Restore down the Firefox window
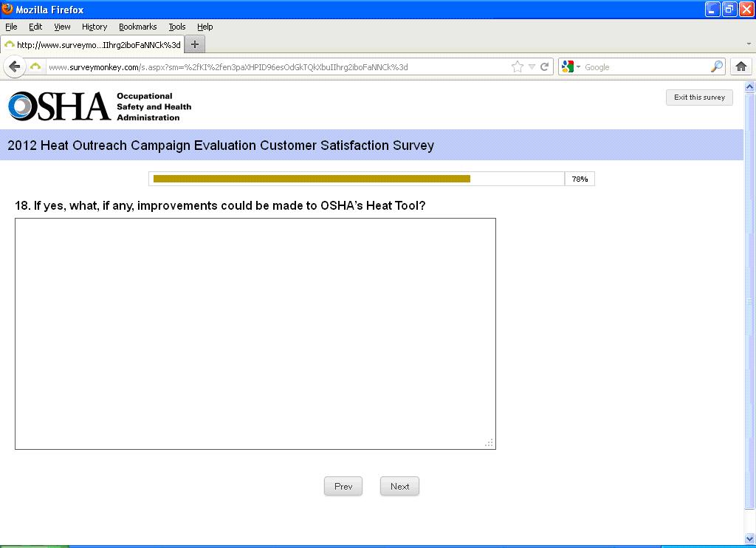The width and height of the screenshot is (756, 548). (x=729, y=9)
